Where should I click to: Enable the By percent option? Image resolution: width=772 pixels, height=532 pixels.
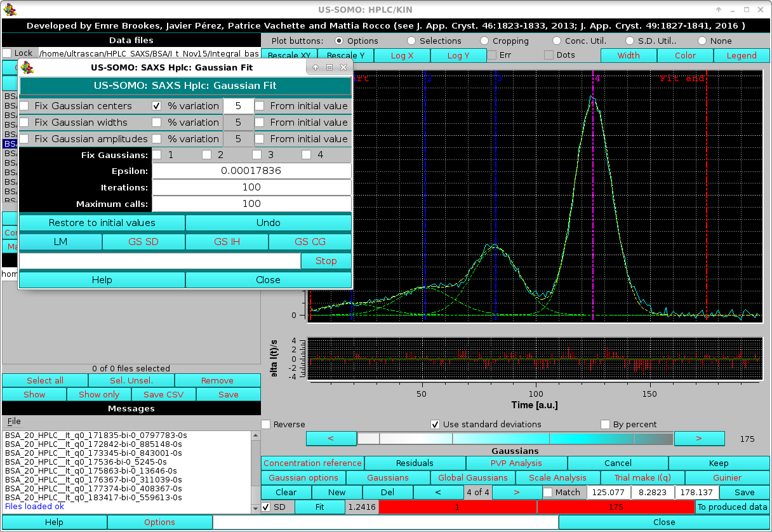tap(603, 424)
